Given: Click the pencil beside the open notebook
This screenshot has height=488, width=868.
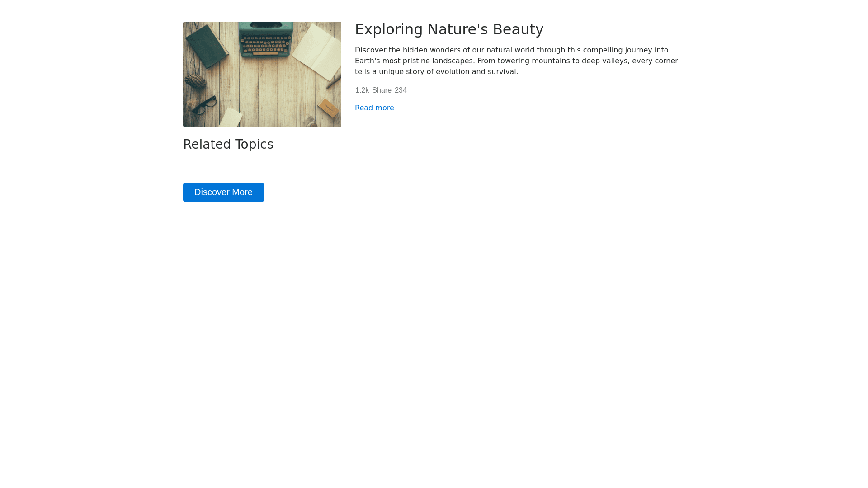Looking at the screenshot, I should click(334, 82).
